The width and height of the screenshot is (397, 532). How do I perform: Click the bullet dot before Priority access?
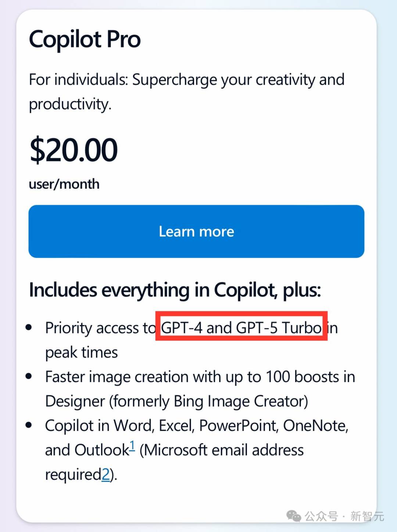(29, 327)
